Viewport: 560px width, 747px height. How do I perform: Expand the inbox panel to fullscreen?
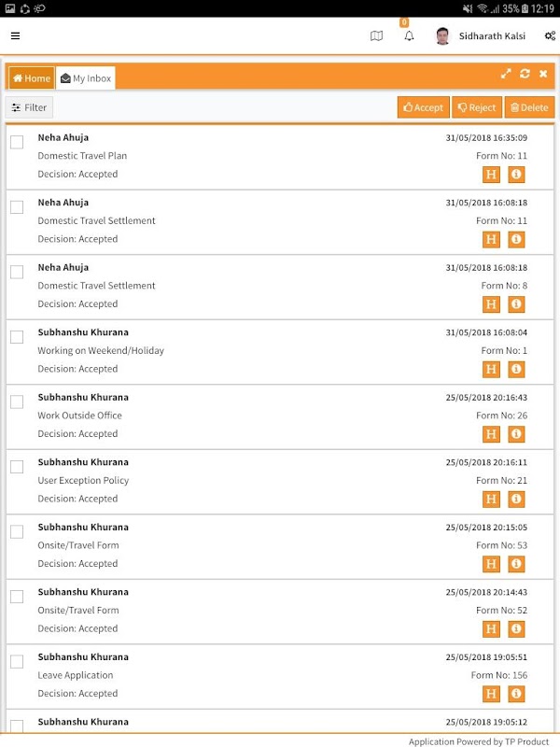point(506,74)
